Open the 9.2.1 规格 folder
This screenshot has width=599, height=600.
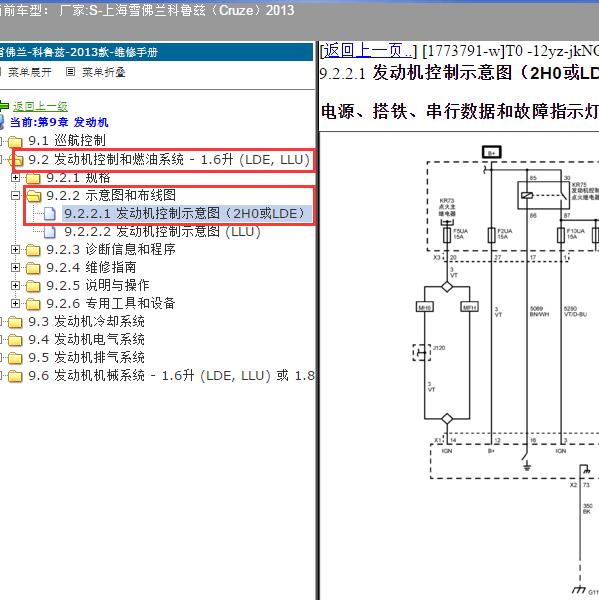tap(78, 178)
